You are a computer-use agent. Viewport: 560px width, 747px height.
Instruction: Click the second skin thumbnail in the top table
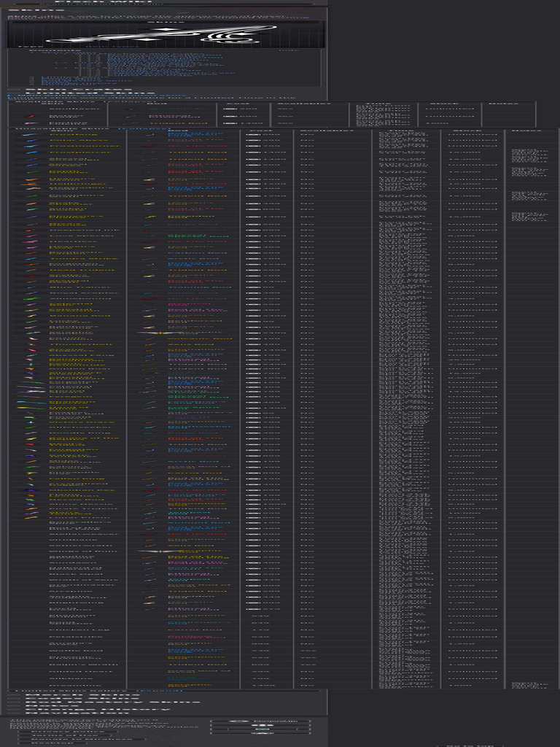(30, 117)
